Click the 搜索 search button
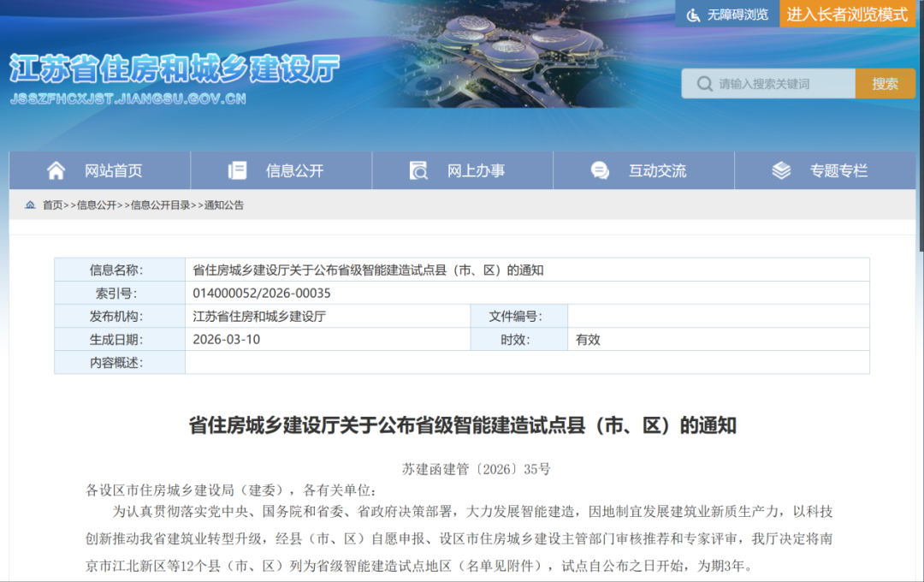The image size is (924, 582). [x=885, y=83]
